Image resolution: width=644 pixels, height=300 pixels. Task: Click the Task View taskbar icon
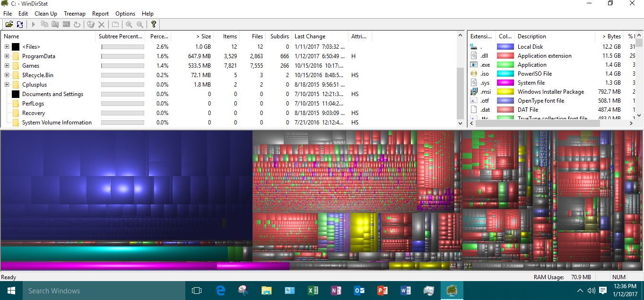(197, 291)
